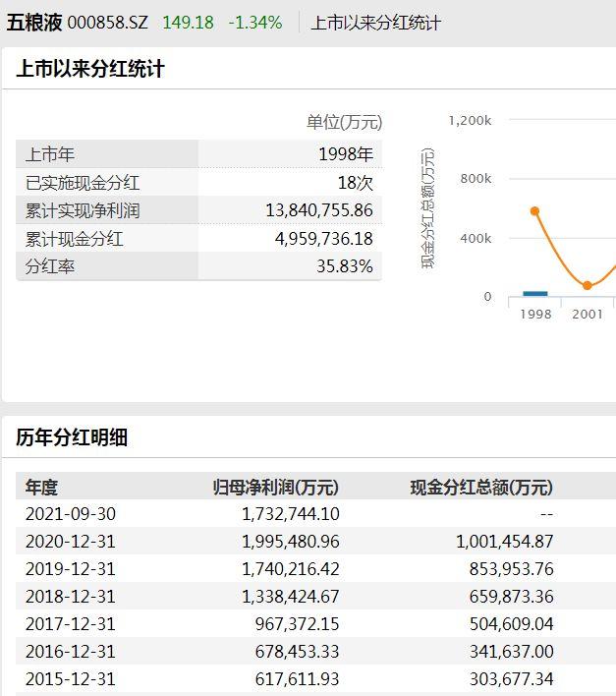Click chart y-axis label 1,200k
This screenshot has width=616, height=696.
point(470,120)
